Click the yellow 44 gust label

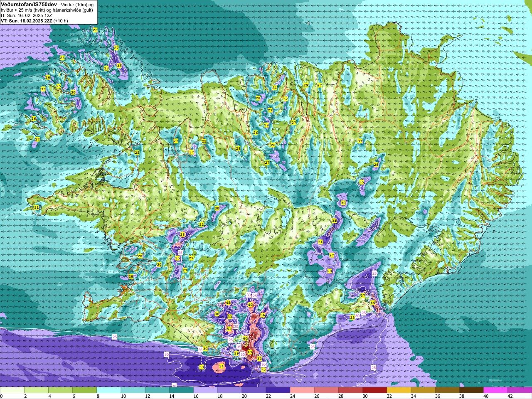pyautogui.click(x=373, y=303)
